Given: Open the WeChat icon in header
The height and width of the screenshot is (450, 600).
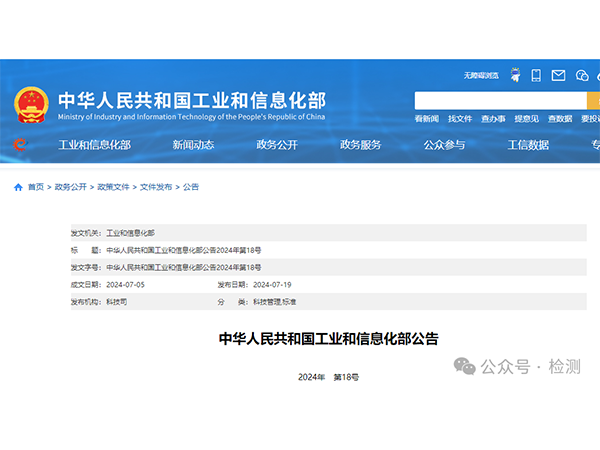Looking at the screenshot, I should click(x=582, y=75).
